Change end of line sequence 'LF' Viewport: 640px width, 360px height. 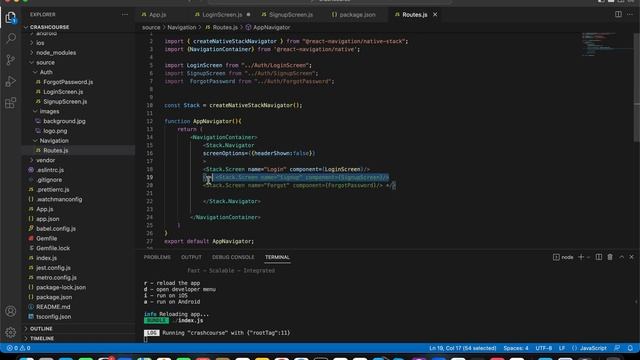tap(562, 348)
